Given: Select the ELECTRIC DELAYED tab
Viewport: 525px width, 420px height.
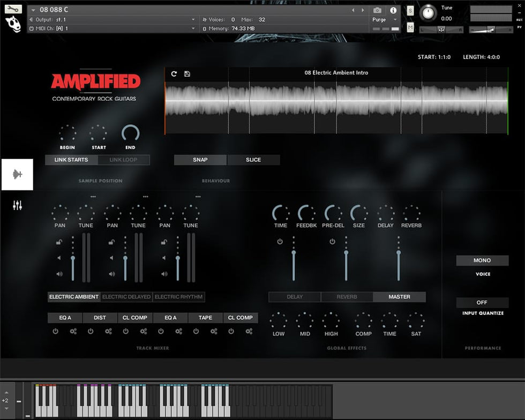Looking at the screenshot, I should tap(126, 297).
